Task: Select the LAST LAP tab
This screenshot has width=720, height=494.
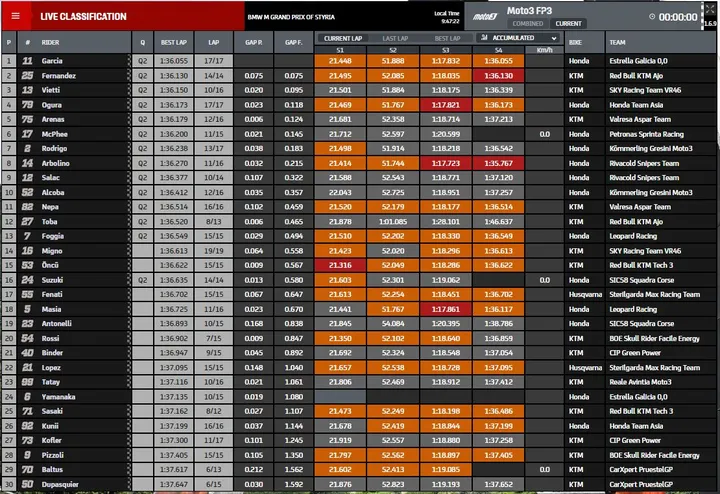Action: coord(395,38)
